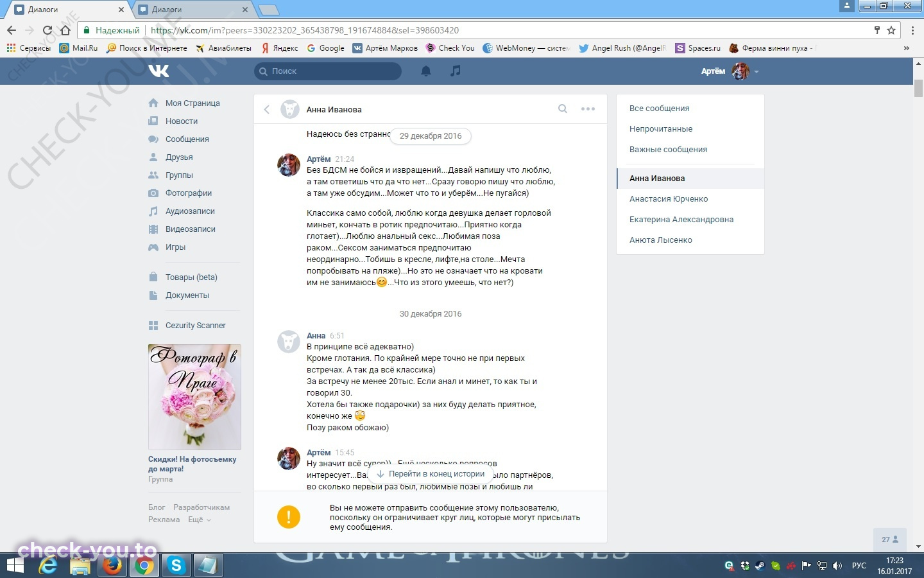The height and width of the screenshot is (578, 924).
Task: Switch to second Диалоги browser tab
Action: tap(193, 10)
